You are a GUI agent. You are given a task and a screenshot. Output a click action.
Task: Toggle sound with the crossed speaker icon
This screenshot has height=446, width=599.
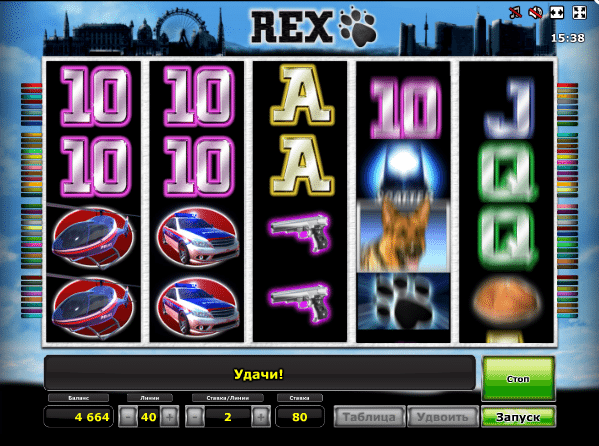535,13
